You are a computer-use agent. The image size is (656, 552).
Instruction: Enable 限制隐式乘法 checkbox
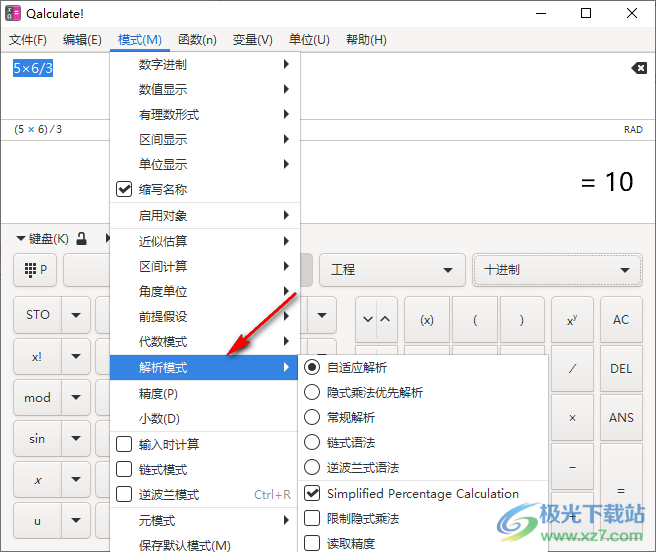[x=312, y=518]
